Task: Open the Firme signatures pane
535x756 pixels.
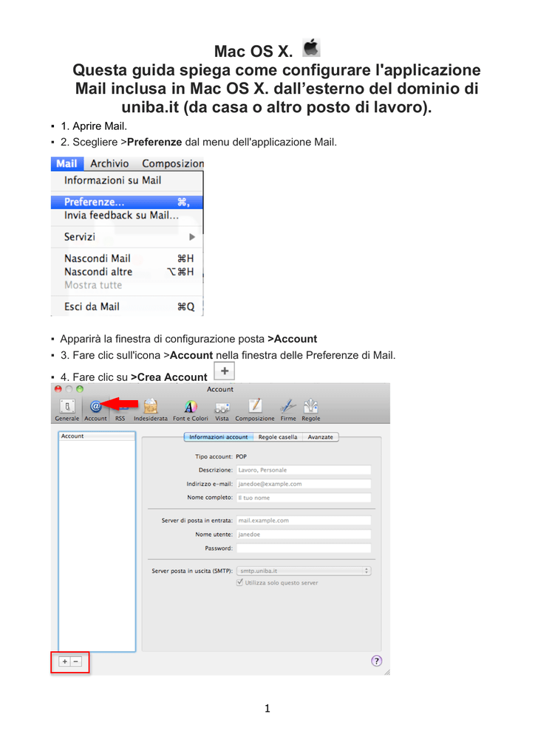Action: 288,410
